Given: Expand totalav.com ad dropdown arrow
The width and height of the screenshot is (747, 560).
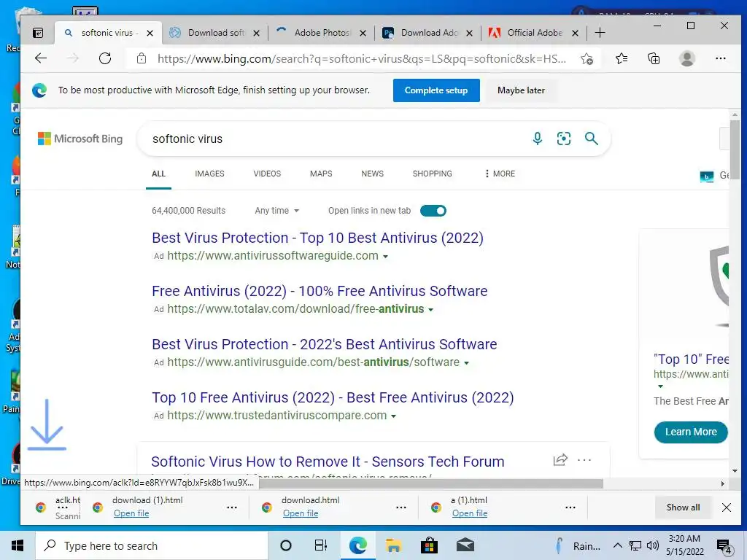Looking at the screenshot, I should coord(430,309).
